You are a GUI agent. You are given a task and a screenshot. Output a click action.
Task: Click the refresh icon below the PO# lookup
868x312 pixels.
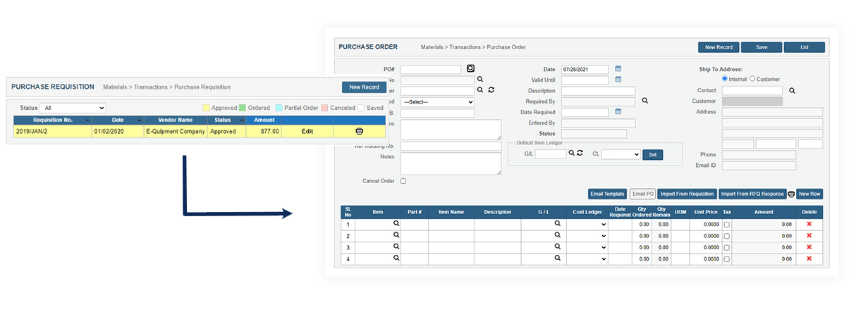pos(491,90)
